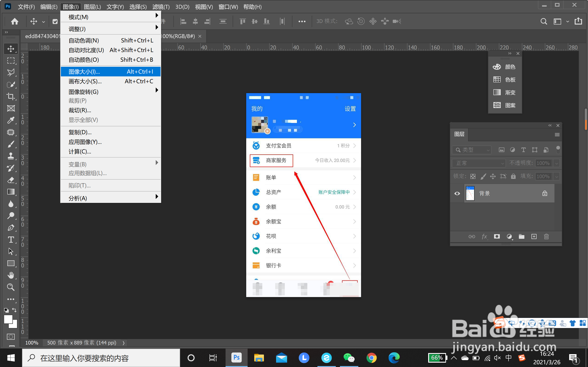Viewport: 588px width, 367px height.
Task: Hide the 背景 layer with eye icon
Action: click(x=457, y=193)
